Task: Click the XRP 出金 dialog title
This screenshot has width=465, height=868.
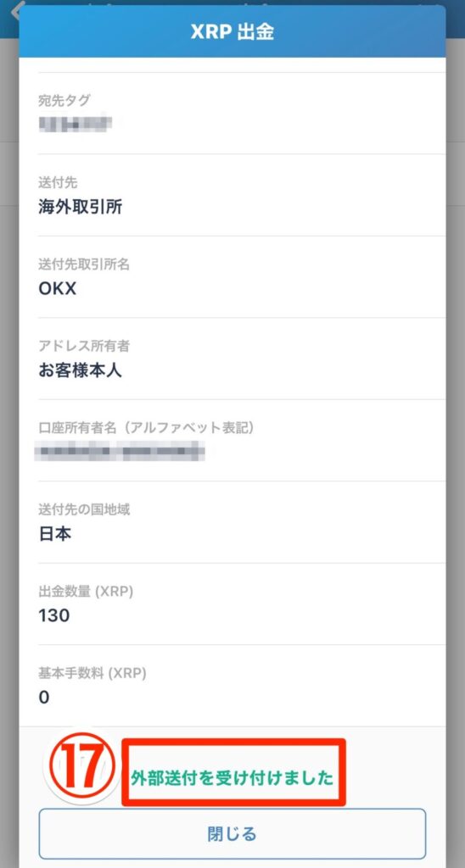Action: [232, 31]
